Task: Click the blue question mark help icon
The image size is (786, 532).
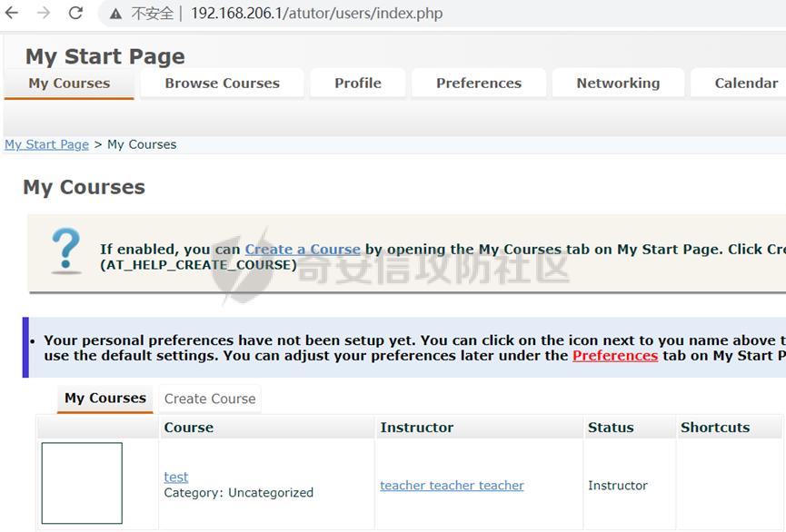Action: [66, 251]
